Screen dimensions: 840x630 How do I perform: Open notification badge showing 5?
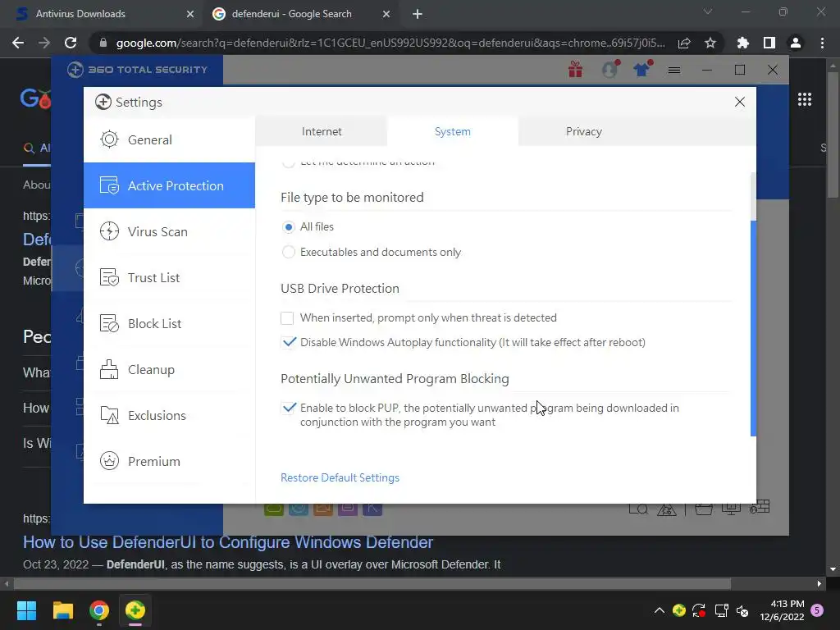(817, 610)
